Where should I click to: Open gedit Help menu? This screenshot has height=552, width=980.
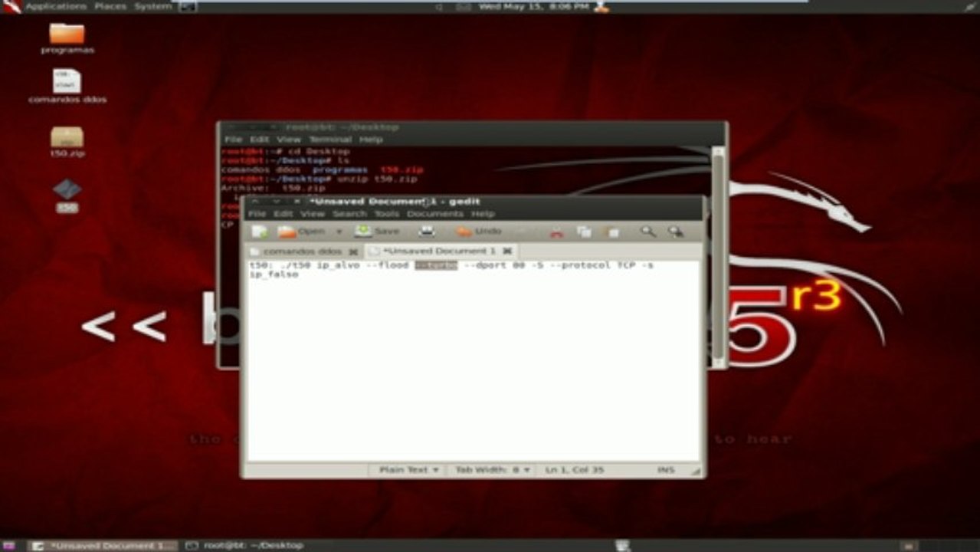(x=483, y=214)
